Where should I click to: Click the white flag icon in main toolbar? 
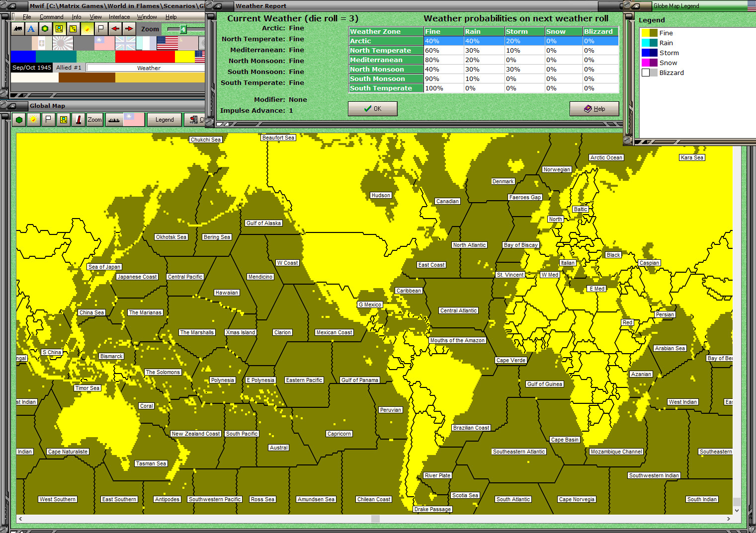(x=101, y=29)
